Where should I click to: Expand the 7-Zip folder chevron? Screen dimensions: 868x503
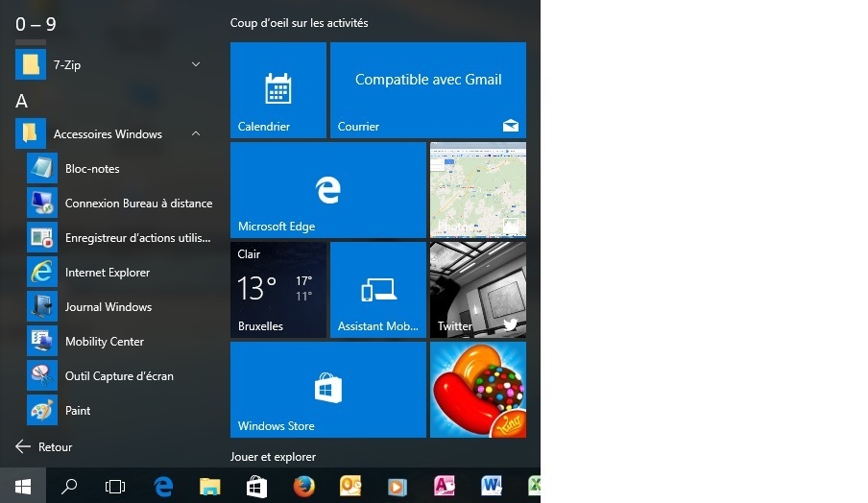pos(196,64)
